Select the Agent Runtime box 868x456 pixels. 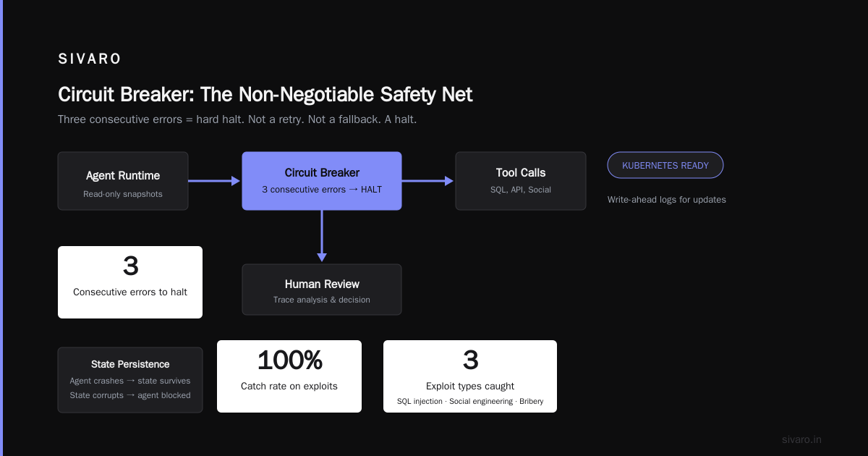pyautogui.click(x=123, y=181)
